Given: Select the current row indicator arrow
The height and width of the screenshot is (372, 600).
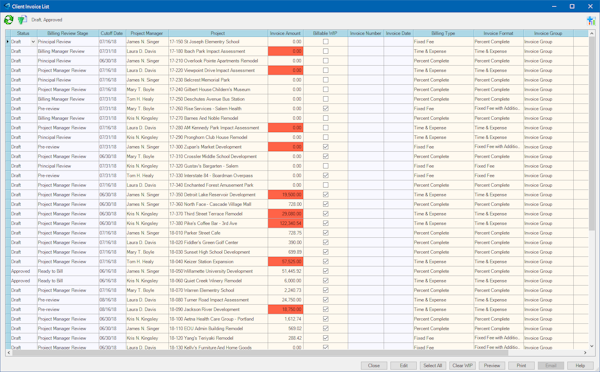Looking at the screenshot, I should (x=8, y=41).
